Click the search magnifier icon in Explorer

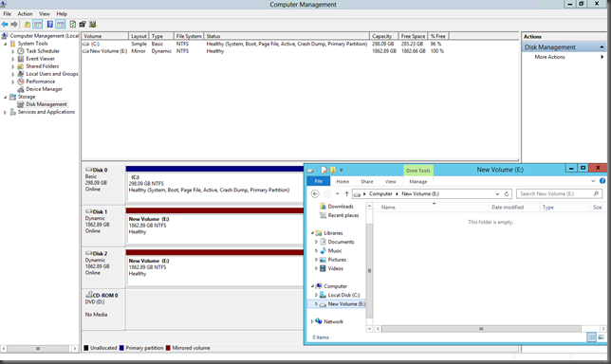coord(596,193)
